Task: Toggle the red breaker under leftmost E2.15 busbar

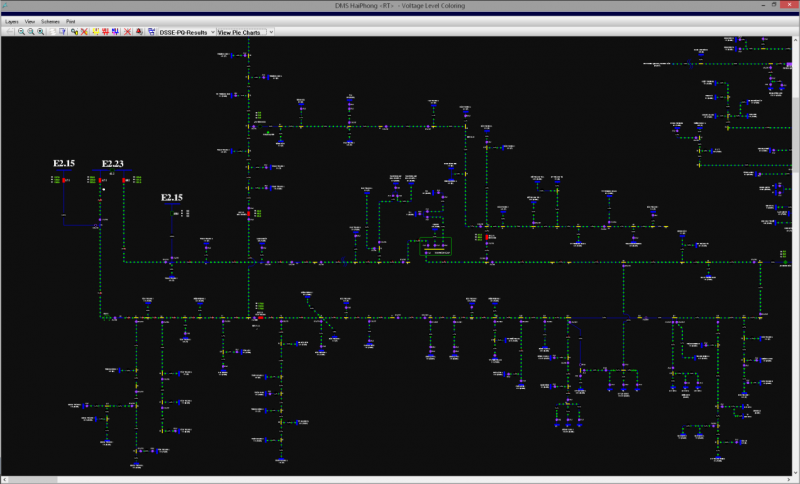Action: (65, 181)
